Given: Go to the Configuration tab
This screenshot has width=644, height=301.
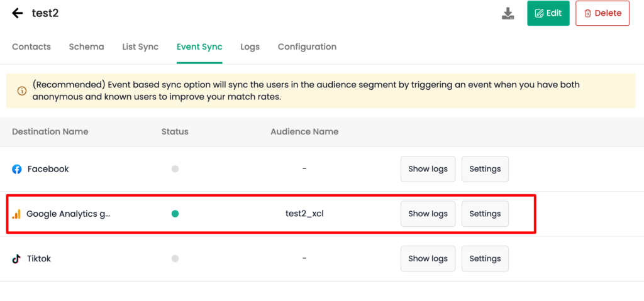Looking at the screenshot, I should pos(307,47).
